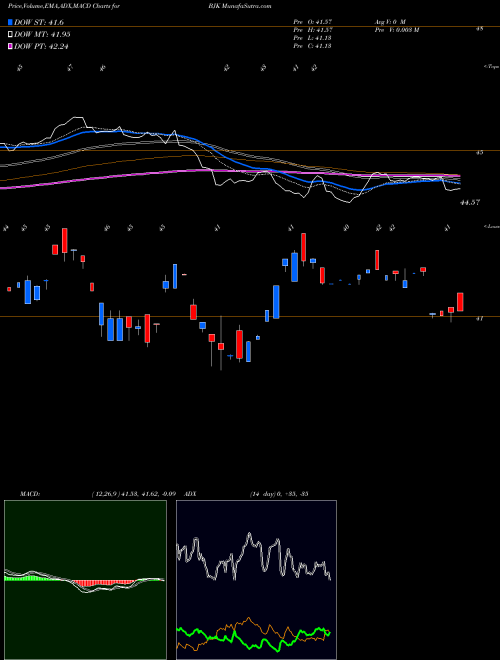This screenshot has height=660, width=500.
Task: Click the red MACD histogram bars
Action: tap(105, 585)
